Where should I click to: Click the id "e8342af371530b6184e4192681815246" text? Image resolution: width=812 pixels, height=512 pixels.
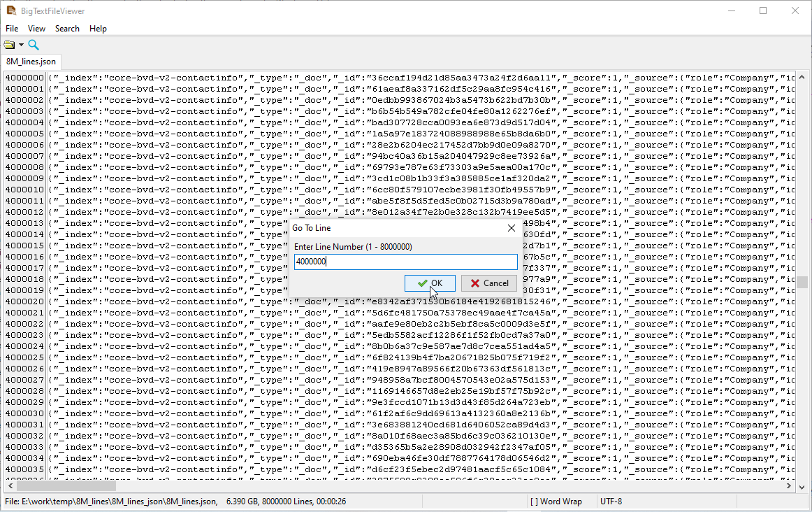pos(461,301)
